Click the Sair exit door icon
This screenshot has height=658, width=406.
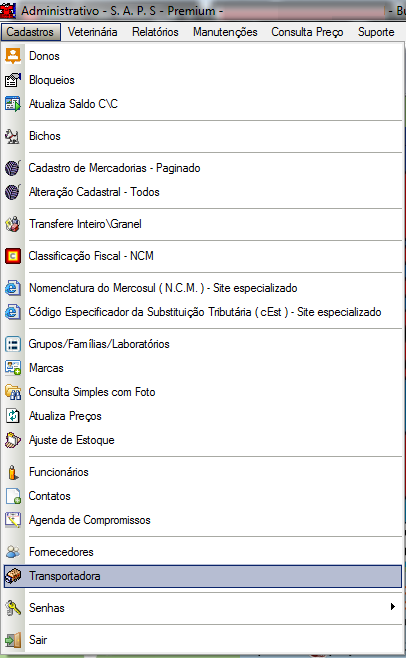[x=13, y=640]
